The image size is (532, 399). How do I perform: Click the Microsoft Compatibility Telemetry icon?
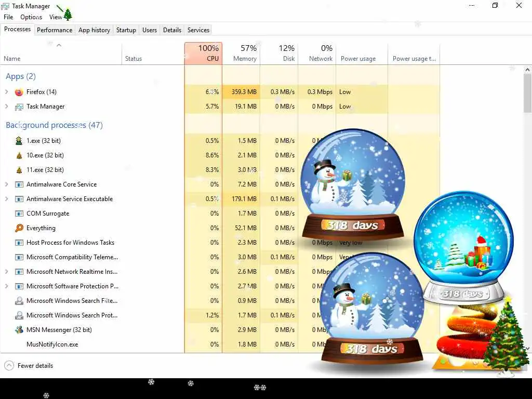(x=19, y=257)
